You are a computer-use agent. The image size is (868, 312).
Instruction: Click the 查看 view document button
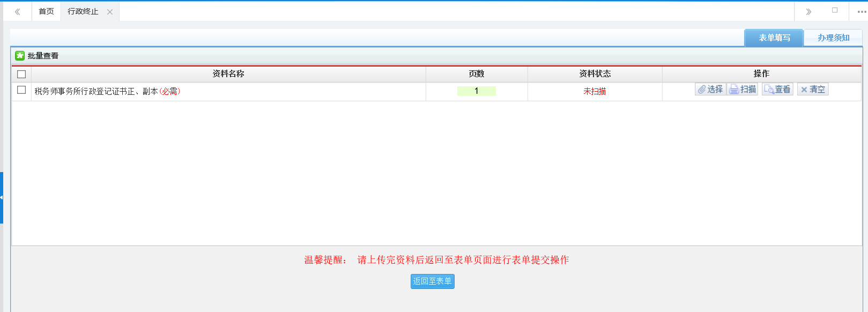point(777,90)
